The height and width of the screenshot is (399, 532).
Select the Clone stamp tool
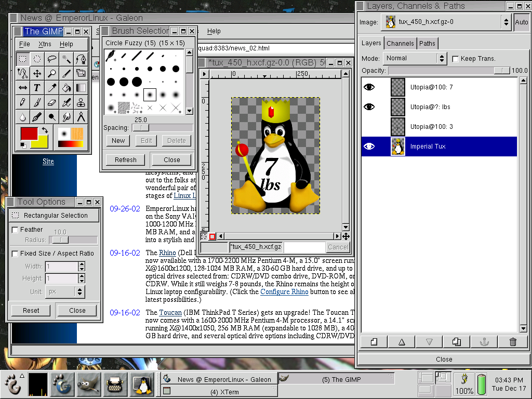tap(81, 102)
